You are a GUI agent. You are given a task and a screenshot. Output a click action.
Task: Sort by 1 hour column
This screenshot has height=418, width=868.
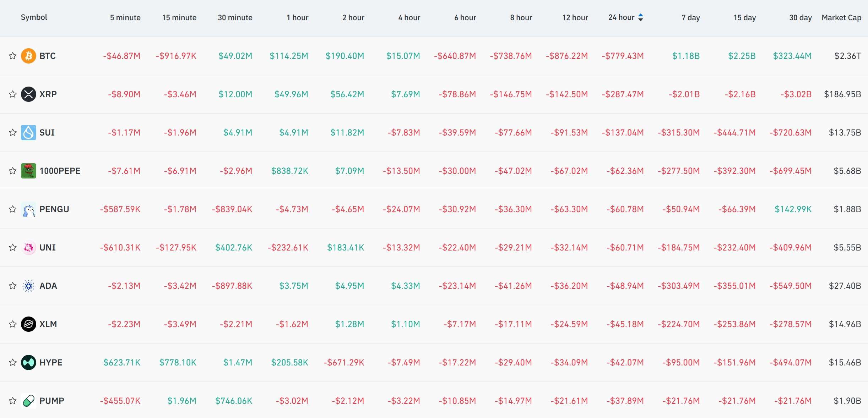pos(298,17)
